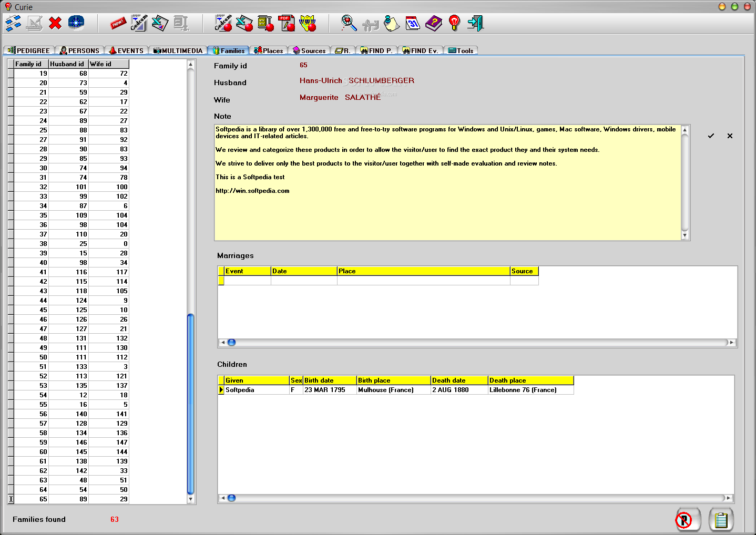Click the Marriages horizontal scrollbar thumb

(x=231, y=343)
